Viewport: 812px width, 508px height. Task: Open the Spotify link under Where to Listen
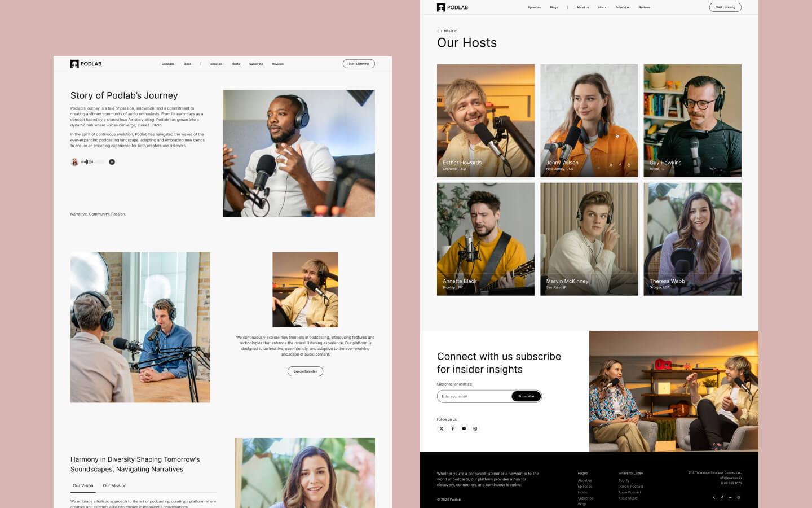click(624, 480)
